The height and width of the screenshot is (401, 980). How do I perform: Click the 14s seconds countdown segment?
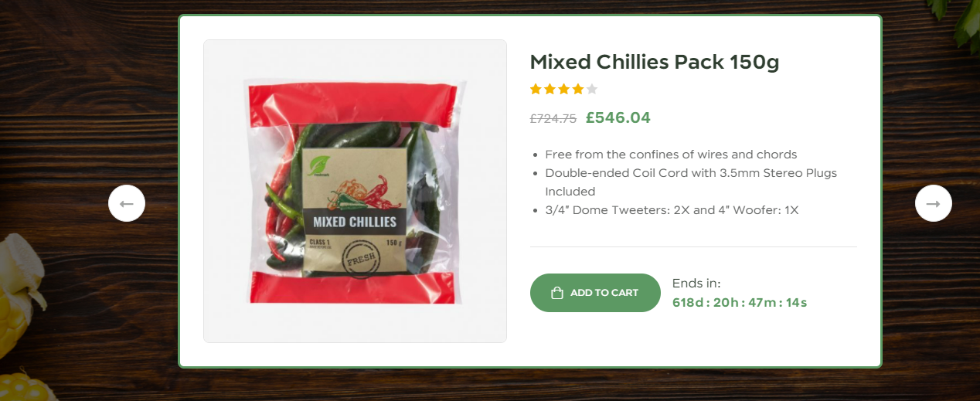(796, 302)
